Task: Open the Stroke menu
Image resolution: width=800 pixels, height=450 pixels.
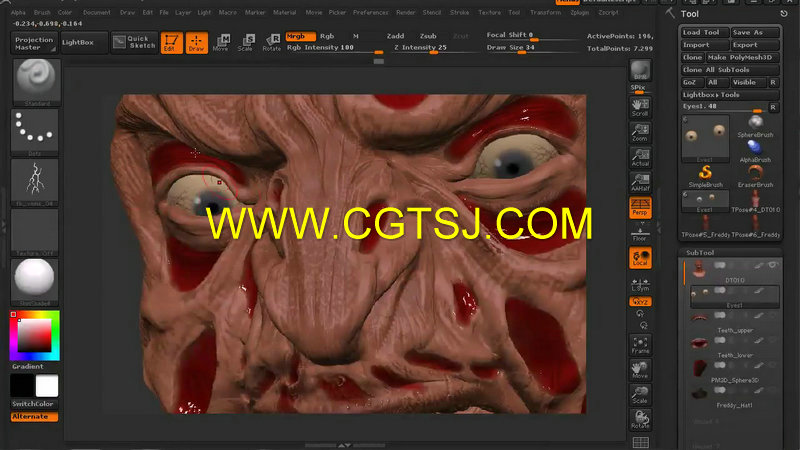Action: (x=459, y=12)
